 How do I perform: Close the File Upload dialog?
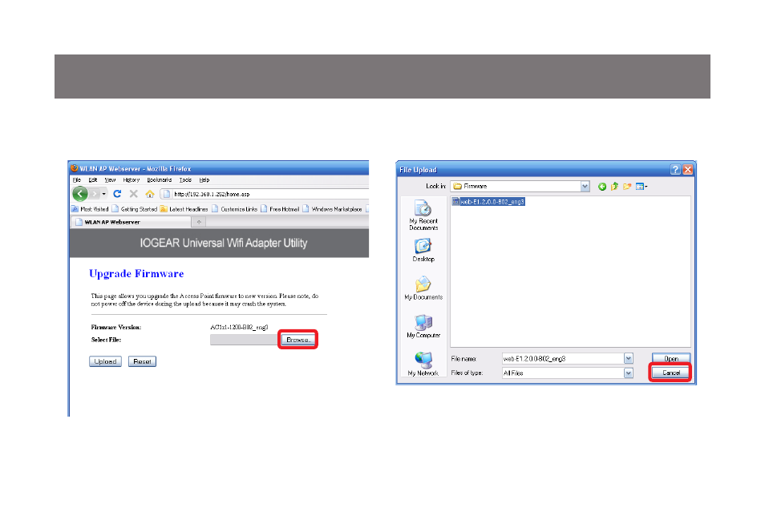click(688, 170)
